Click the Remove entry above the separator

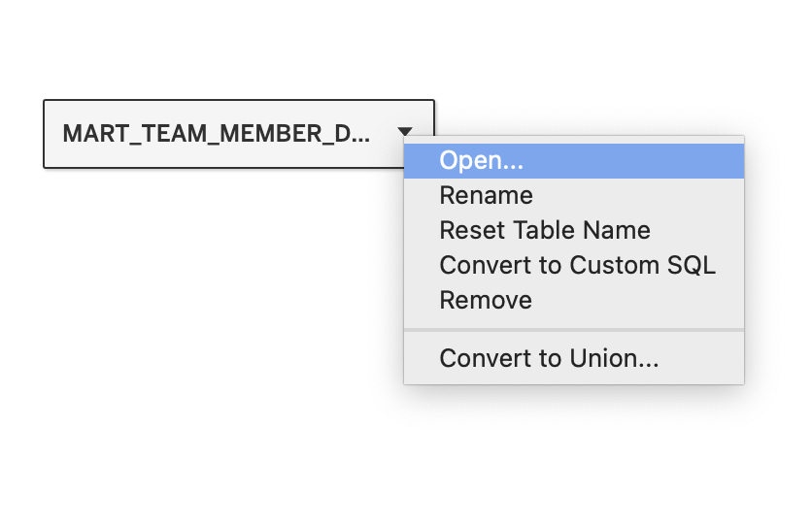486,300
